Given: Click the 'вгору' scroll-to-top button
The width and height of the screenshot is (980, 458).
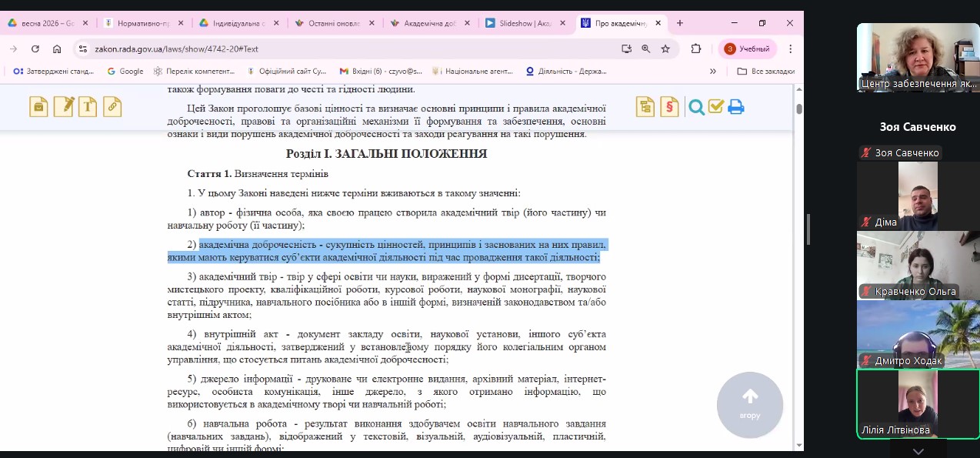Looking at the screenshot, I should 749,405.
